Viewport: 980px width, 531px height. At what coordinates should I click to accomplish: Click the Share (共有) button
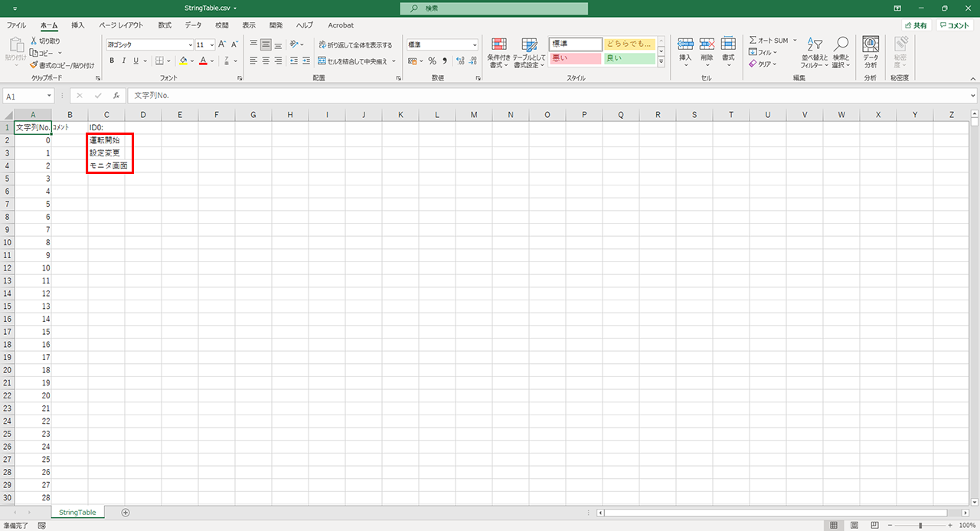tap(916, 25)
